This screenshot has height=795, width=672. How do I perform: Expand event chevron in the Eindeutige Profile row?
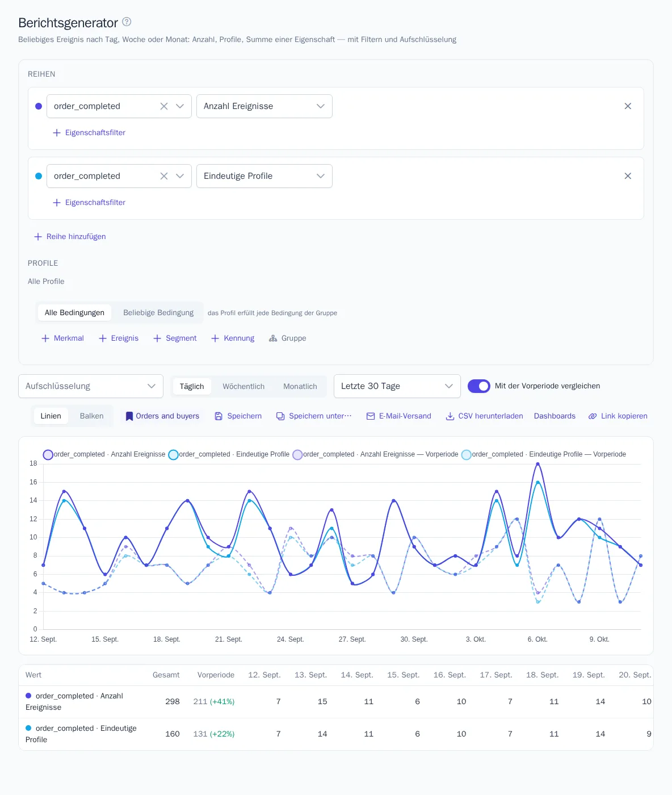click(x=180, y=176)
